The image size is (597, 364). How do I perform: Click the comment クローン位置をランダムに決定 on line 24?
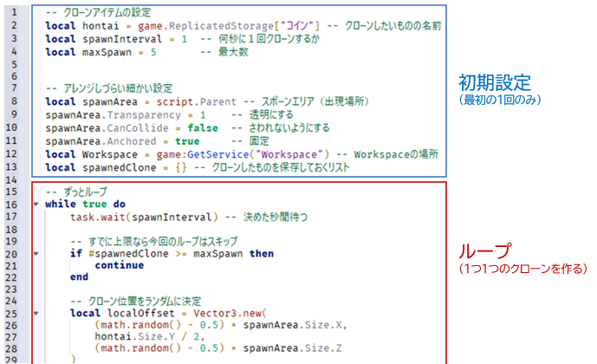click(x=145, y=302)
